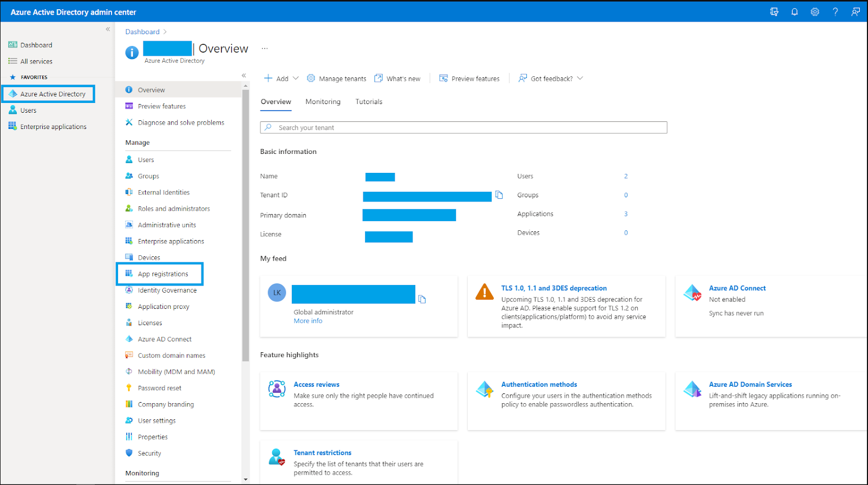
Task: Click Identity Governance icon
Action: point(129,290)
